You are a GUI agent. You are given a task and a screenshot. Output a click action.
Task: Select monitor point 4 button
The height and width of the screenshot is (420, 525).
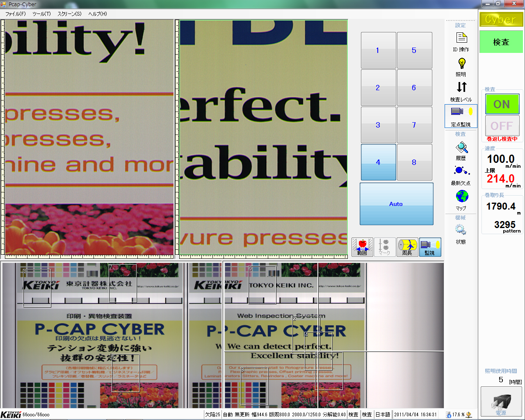[x=378, y=162]
